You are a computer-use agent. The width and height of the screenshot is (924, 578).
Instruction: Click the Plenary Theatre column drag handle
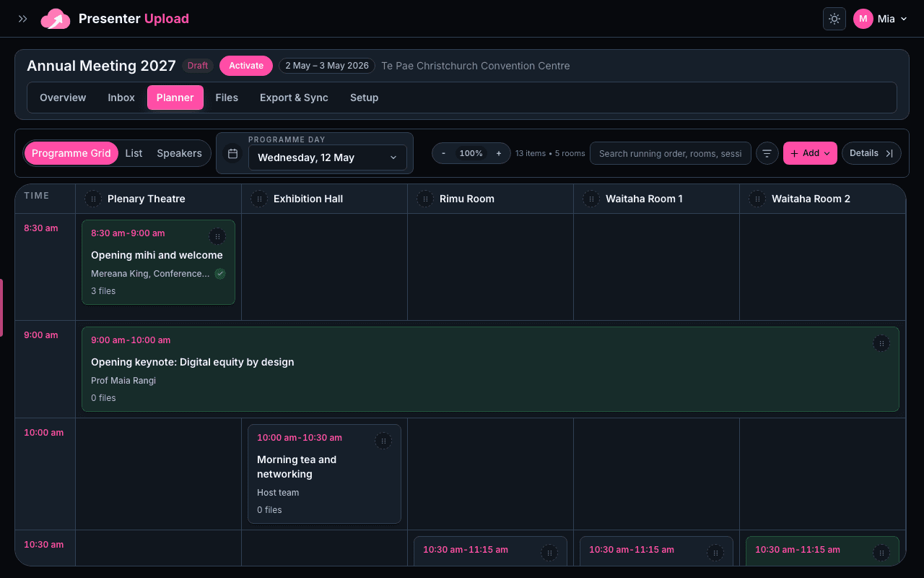click(x=93, y=199)
